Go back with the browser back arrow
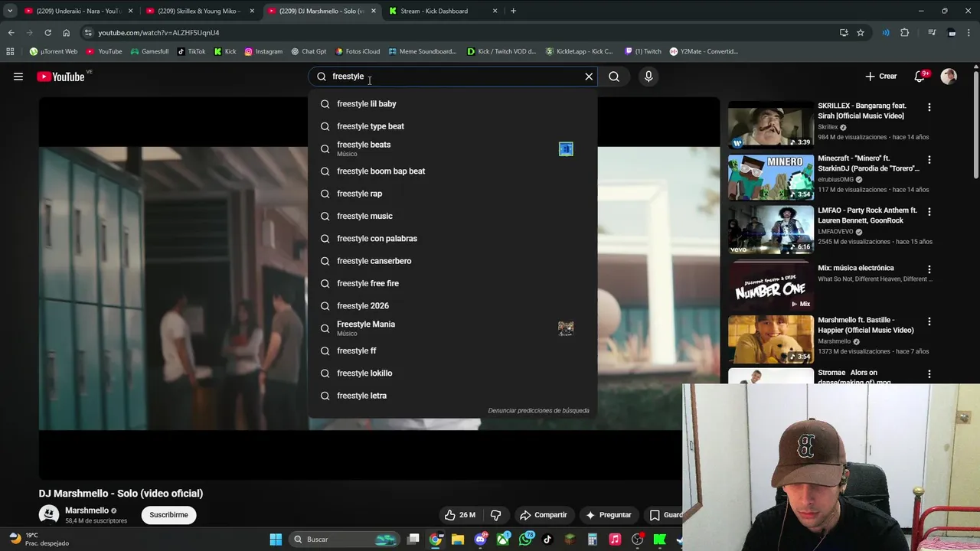 point(11,33)
